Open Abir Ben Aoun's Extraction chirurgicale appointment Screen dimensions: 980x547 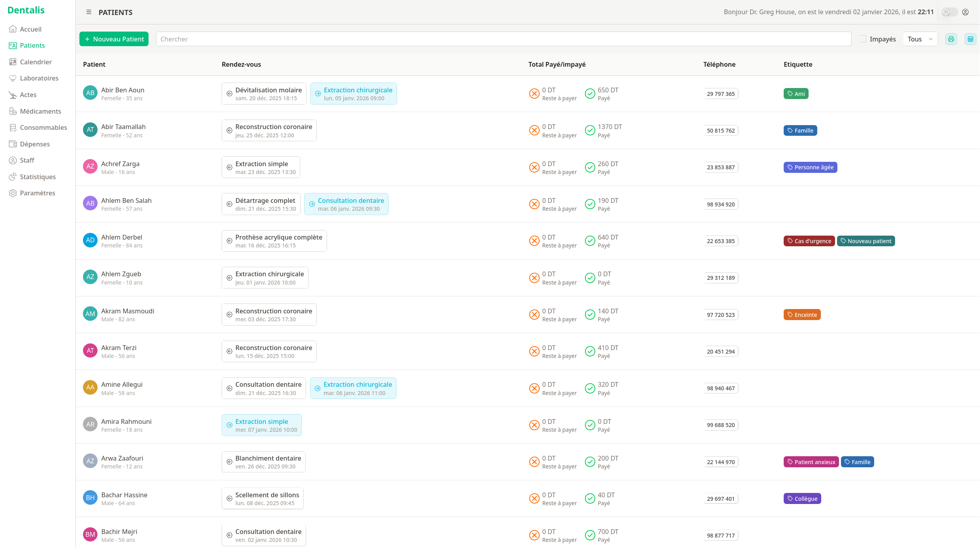pyautogui.click(x=353, y=94)
